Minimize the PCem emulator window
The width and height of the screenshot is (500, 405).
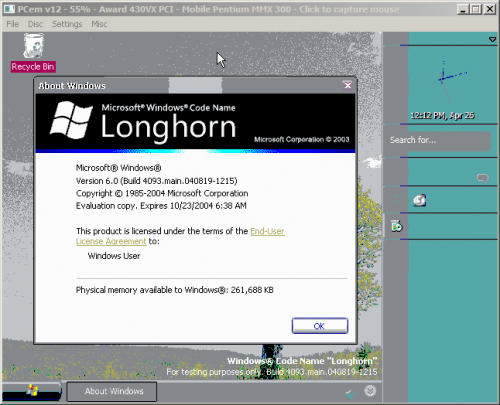[462, 9]
